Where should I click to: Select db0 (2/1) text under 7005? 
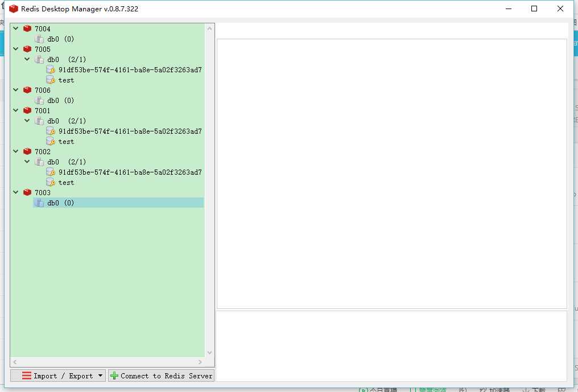[67, 59]
